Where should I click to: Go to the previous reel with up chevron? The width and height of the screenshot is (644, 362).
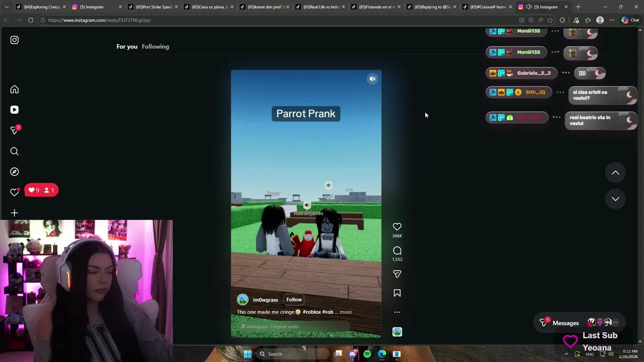point(615,172)
